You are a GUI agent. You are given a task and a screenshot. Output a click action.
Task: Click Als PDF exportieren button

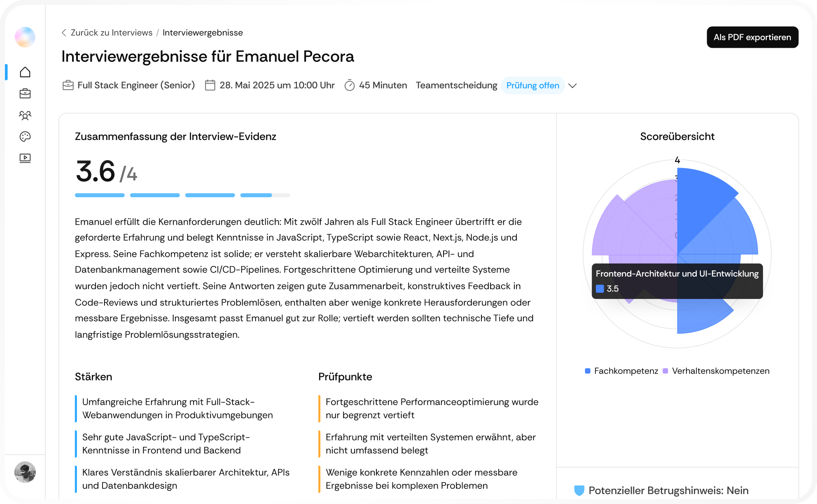coord(752,37)
